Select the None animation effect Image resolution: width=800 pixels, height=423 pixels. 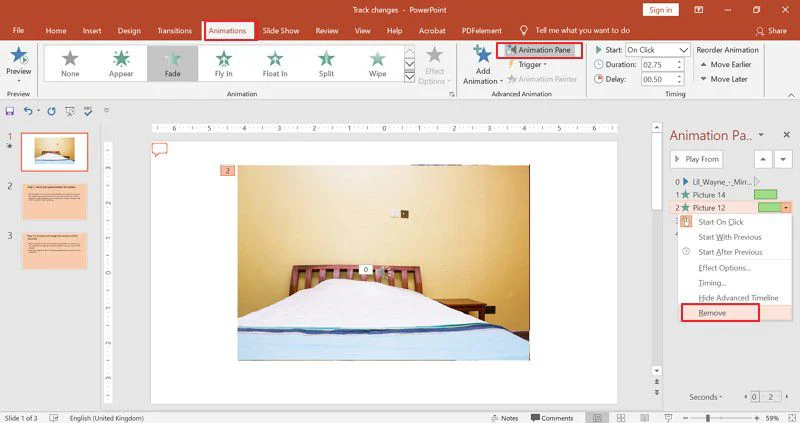click(x=70, y=64)
